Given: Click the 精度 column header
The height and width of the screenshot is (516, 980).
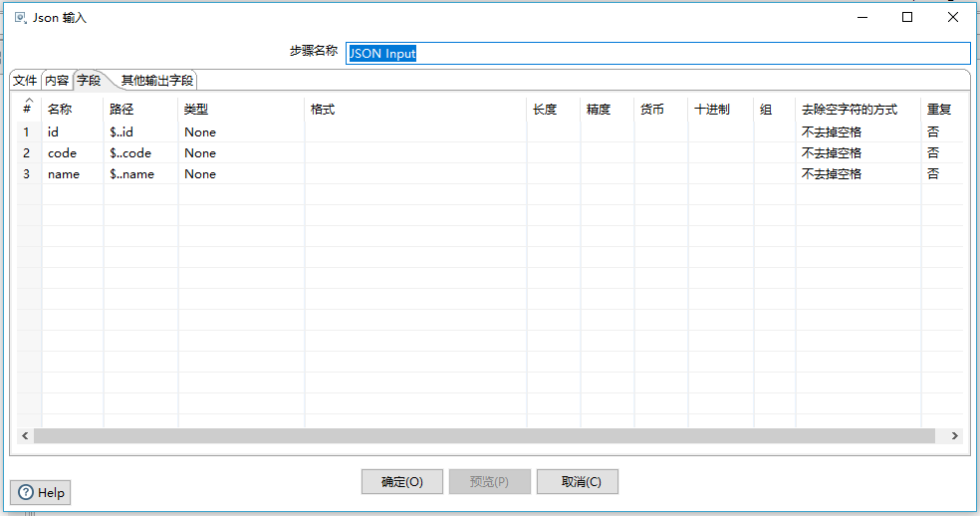Looking at the screenshot, I should 608,109.
